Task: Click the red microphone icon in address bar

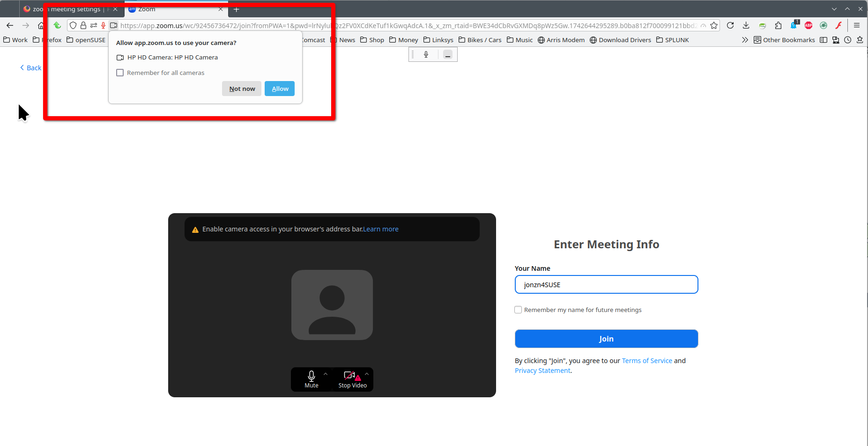Action: (103, 25)
